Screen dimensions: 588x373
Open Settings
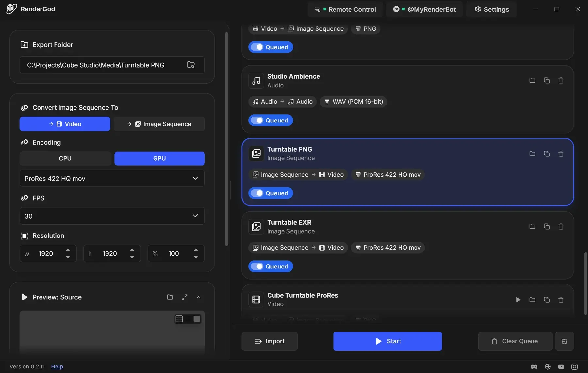(491, 9)
